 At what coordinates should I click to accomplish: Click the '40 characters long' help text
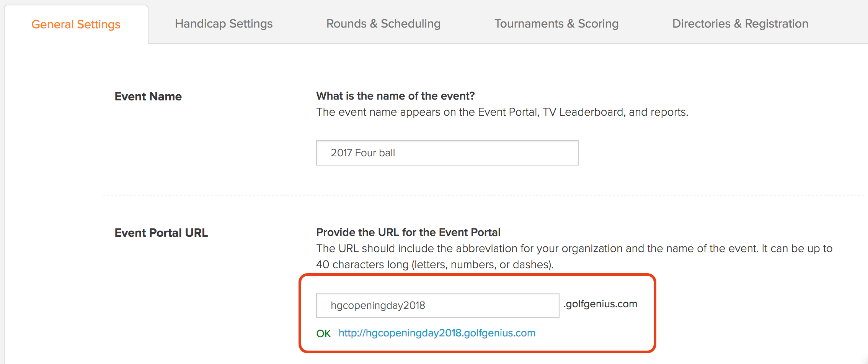(x=435, y=264)
